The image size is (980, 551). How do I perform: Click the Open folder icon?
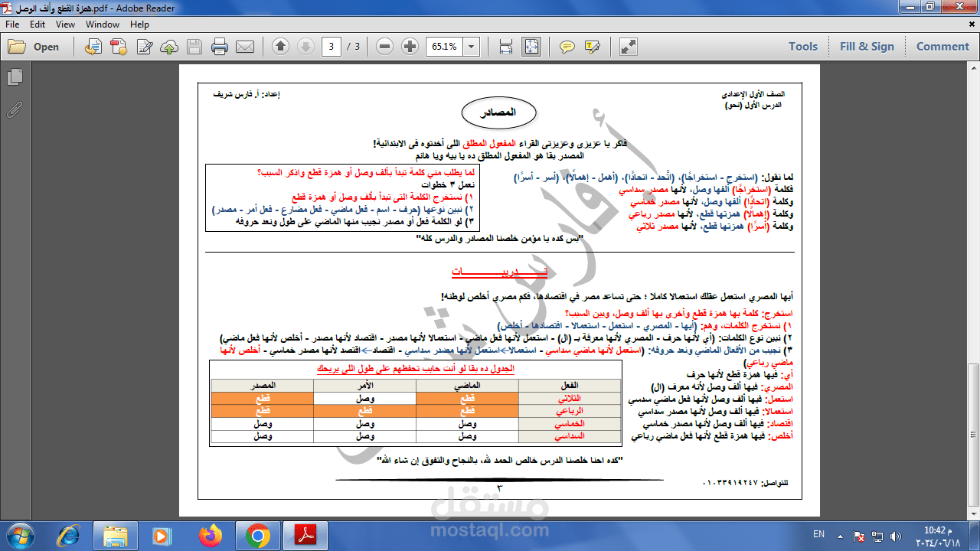point(17,47)
